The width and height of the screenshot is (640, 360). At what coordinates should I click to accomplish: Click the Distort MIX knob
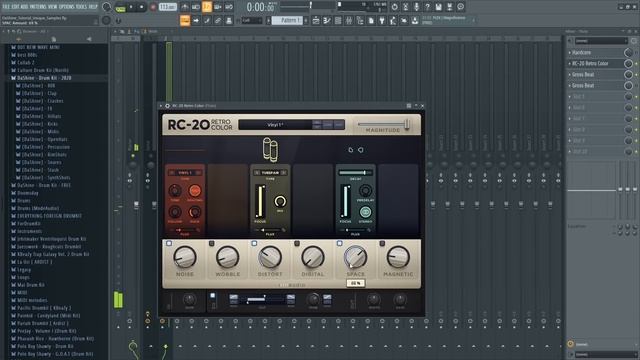click(280, 201)
